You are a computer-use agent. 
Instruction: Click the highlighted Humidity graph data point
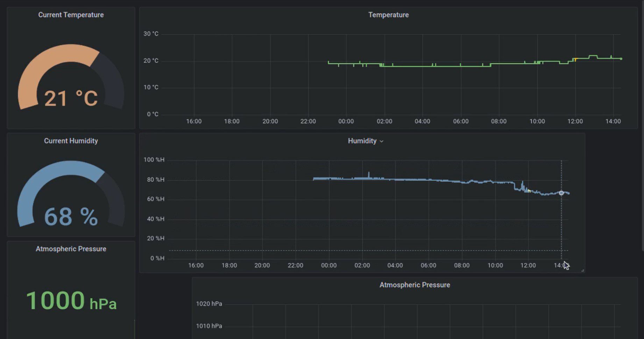(x=561, y=193)
